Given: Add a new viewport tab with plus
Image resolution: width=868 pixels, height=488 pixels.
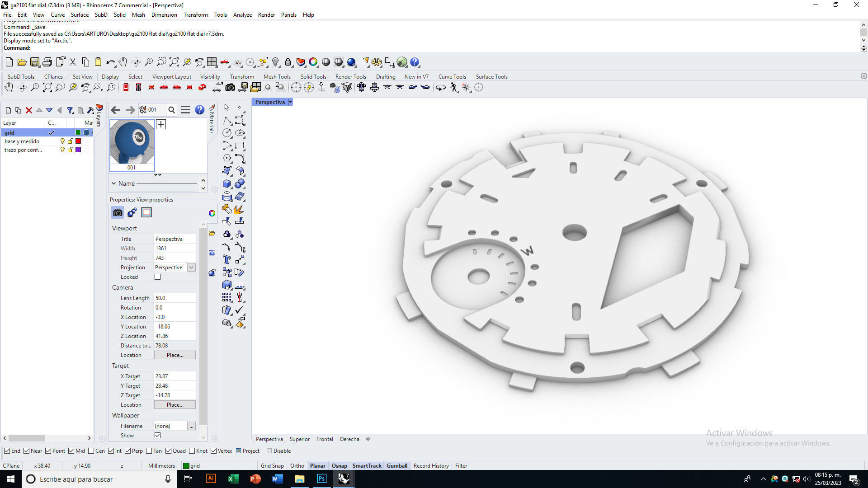Looking at the screenshot, I should (368, 439).
